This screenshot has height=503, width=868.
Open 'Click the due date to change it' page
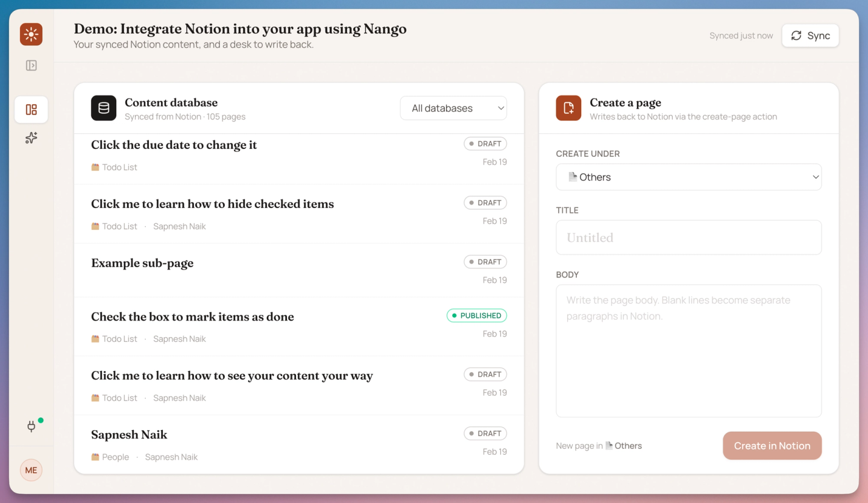(174, 145)
